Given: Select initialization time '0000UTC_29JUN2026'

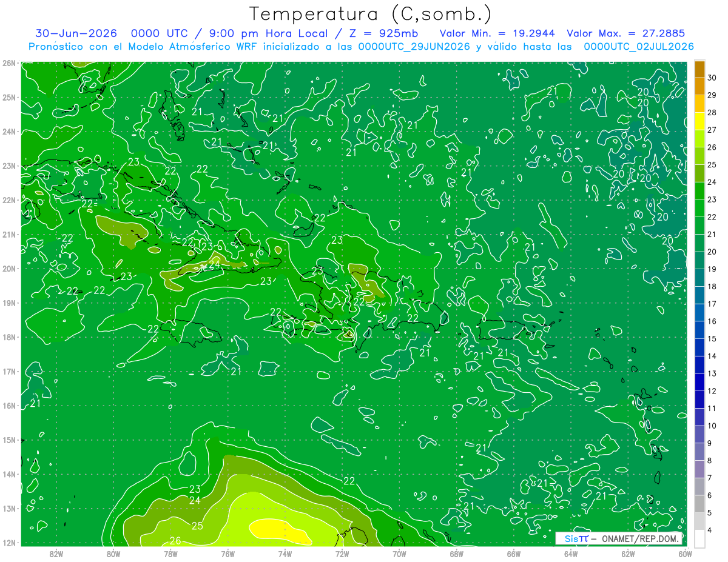Looking at the screenshot, I should pos(414,47).
